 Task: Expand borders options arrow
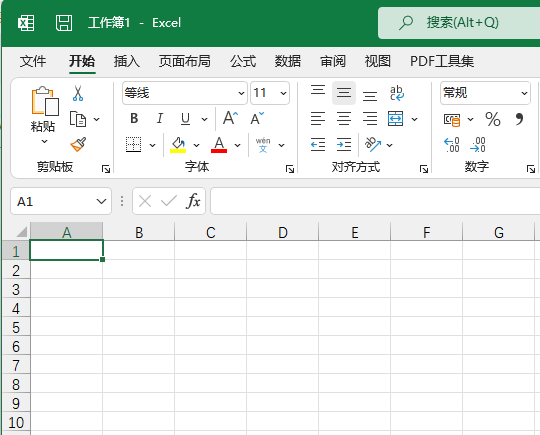coord(153,145)
